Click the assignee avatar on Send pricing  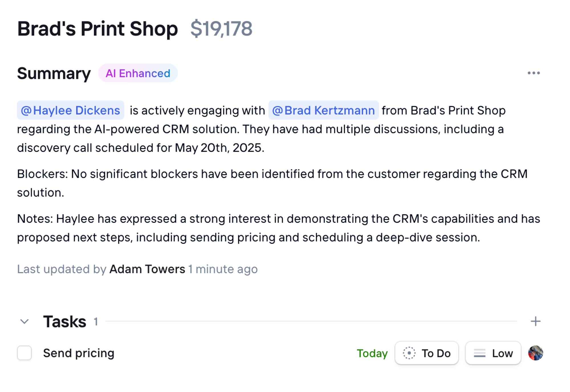pos(536,353)
